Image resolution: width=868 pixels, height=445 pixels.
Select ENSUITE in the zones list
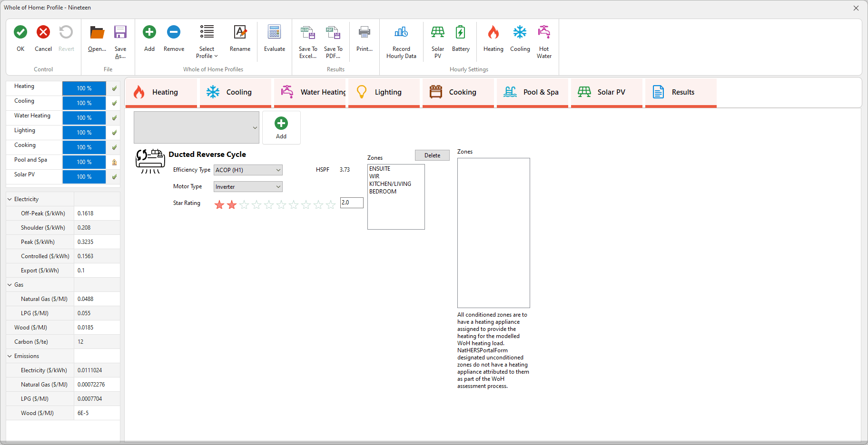(380, 169)
